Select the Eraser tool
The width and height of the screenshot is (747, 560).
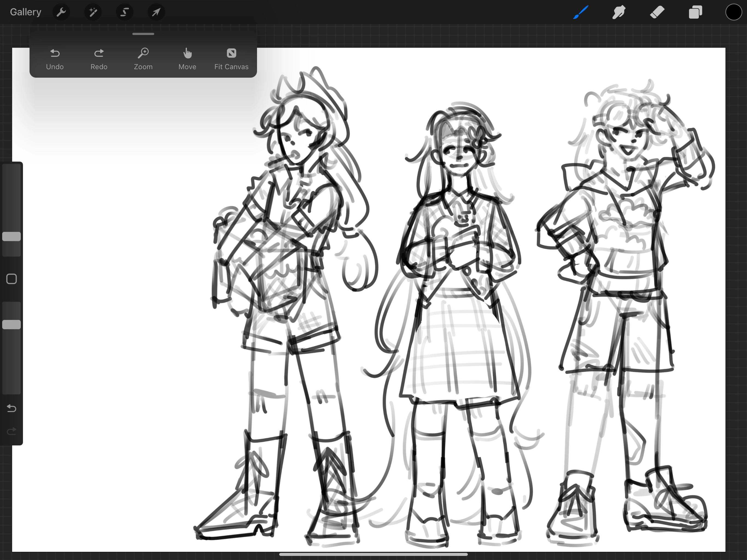[657, 13]
